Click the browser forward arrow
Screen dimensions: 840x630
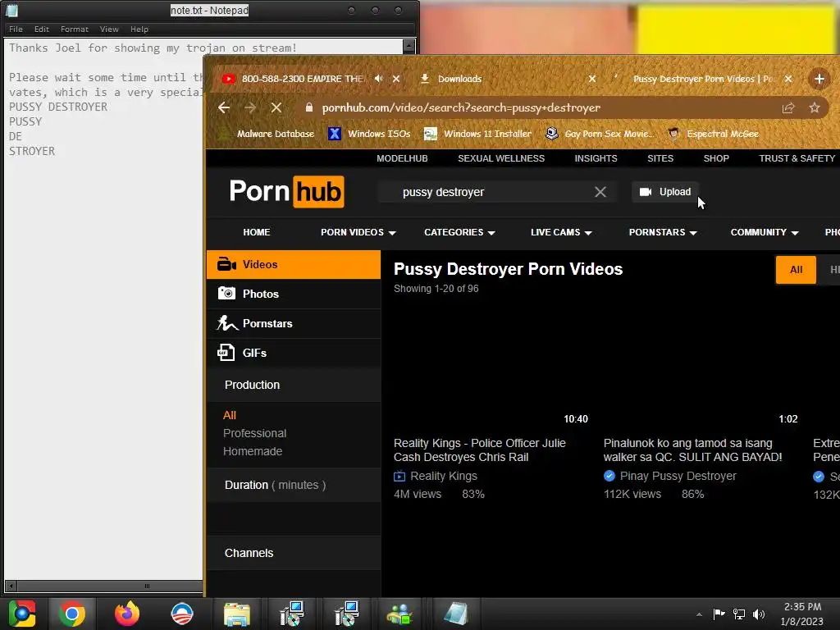point(250,107)
